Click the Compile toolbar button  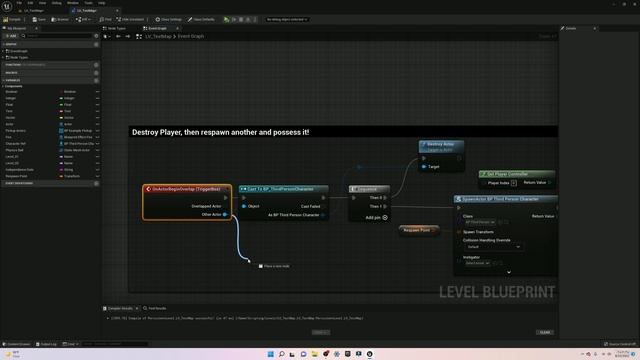[12, 19]
